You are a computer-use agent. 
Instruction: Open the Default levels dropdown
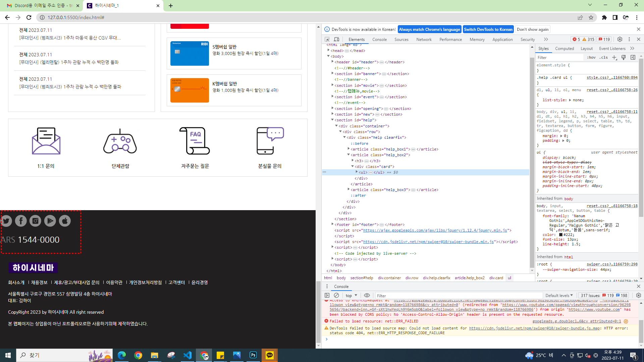tap(559, 295)
